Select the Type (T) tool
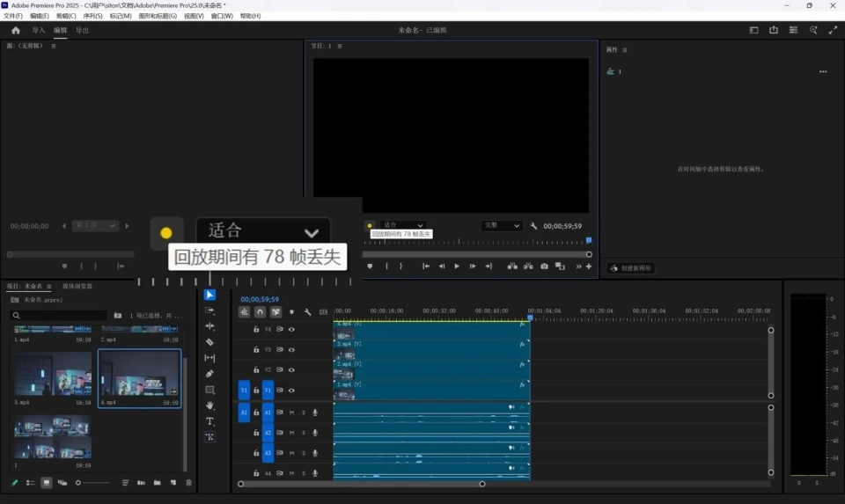 pyautogui.click(x=209, y=421)
